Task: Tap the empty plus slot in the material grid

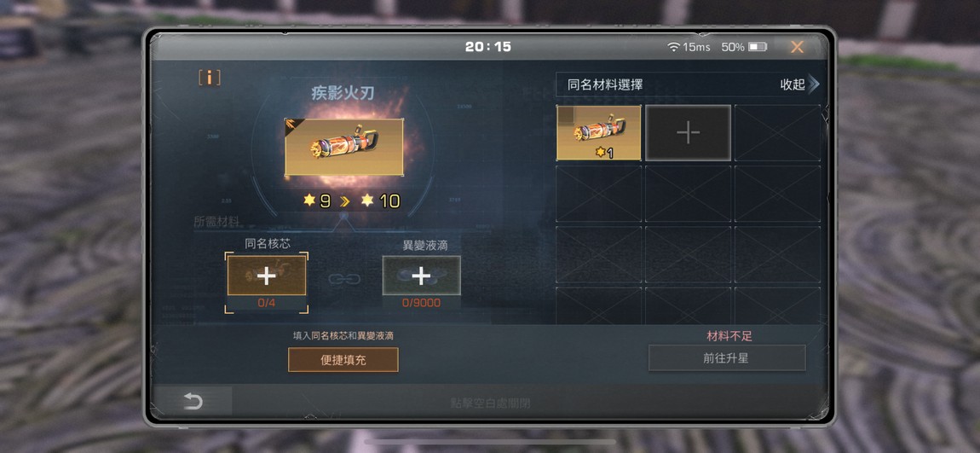Action: click(x=688, y=132)
